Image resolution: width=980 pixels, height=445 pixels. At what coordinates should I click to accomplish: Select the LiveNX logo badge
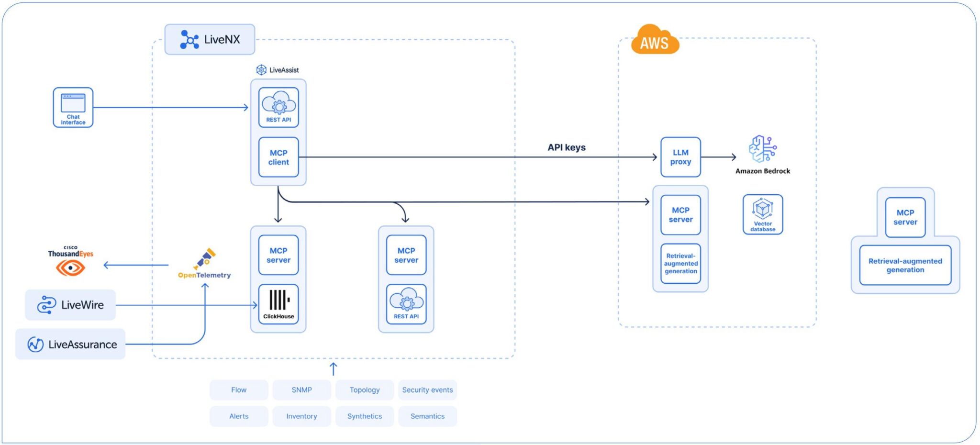click(x=210, y=39)
